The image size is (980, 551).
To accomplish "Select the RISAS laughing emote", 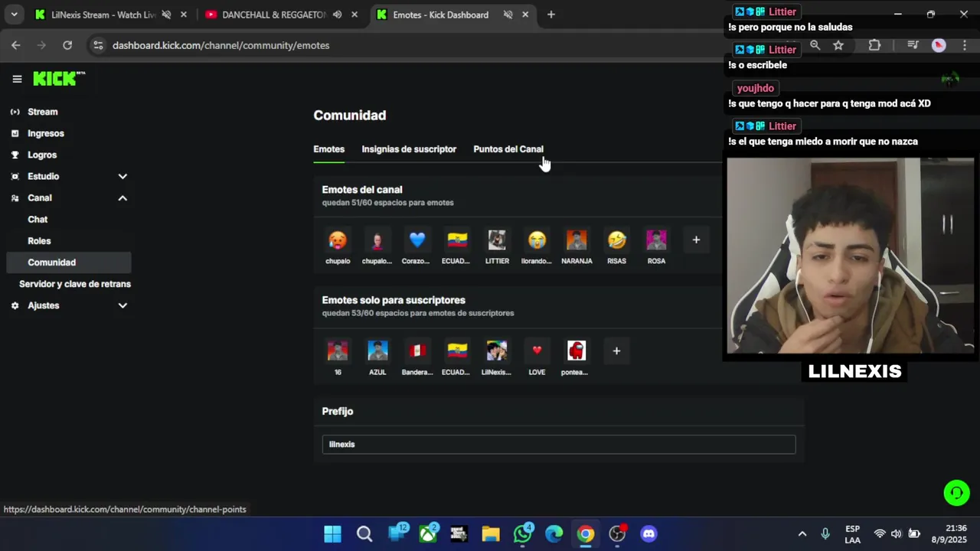I will [x=616, y=240].
